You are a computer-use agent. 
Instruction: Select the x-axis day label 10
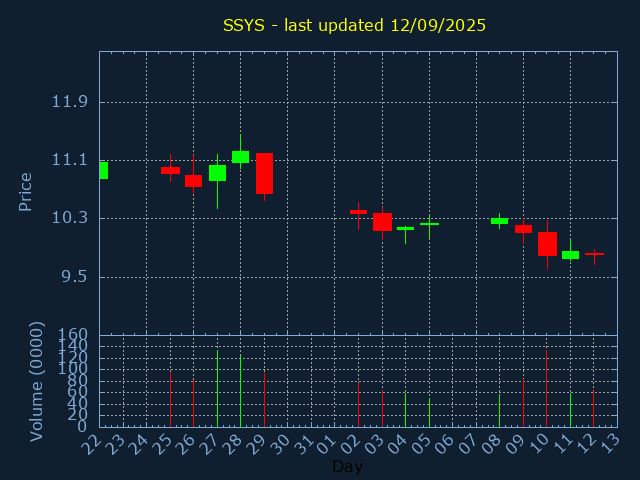pos(539,445)
